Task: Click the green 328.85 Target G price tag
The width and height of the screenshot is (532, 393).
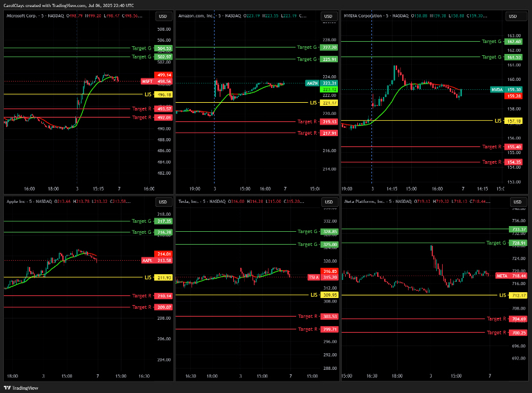Action: click(x=330, y=232)
